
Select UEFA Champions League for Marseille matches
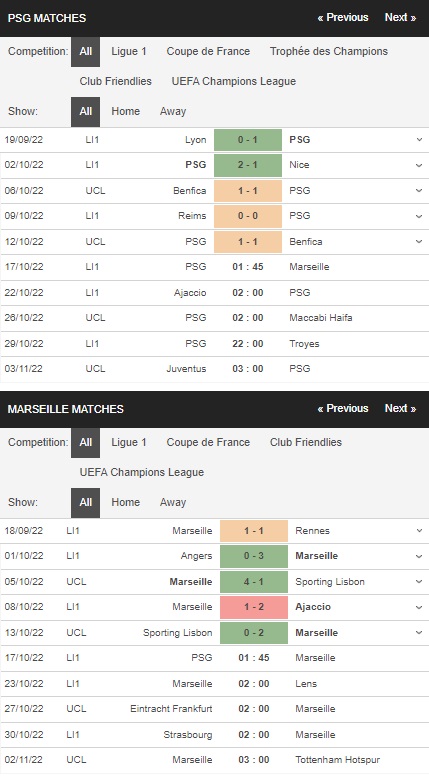point(142,472)
